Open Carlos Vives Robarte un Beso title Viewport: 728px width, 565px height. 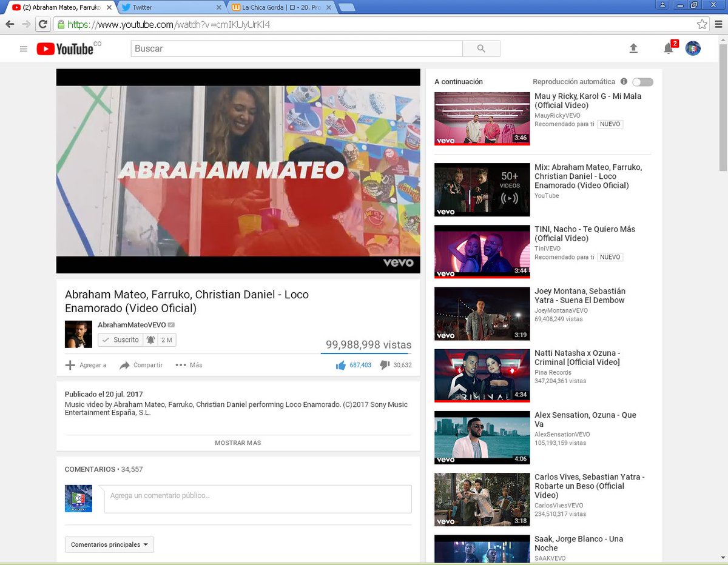590,486
